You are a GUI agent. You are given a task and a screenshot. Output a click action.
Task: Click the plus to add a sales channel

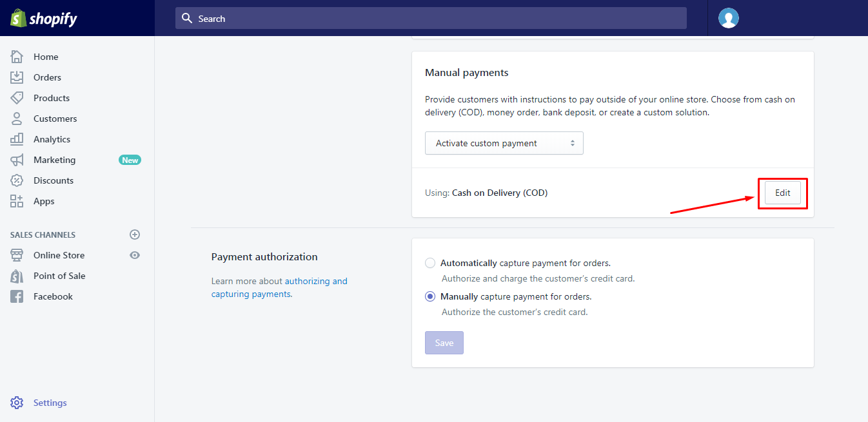[134, 234]
